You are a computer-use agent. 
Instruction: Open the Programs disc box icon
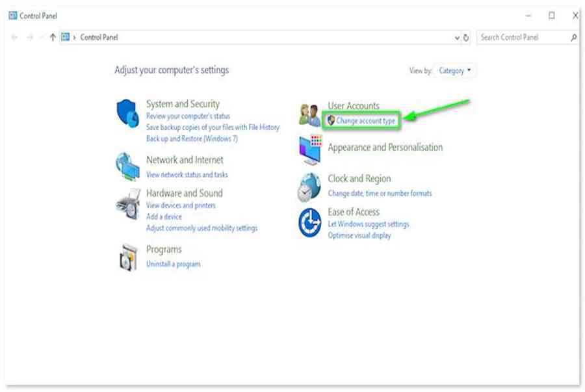pos(128,257)
